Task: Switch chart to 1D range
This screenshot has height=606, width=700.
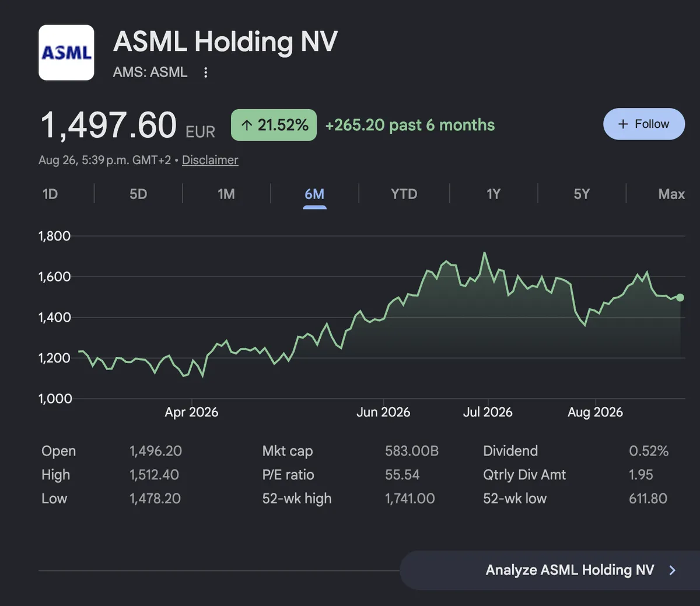Action: 50,194
